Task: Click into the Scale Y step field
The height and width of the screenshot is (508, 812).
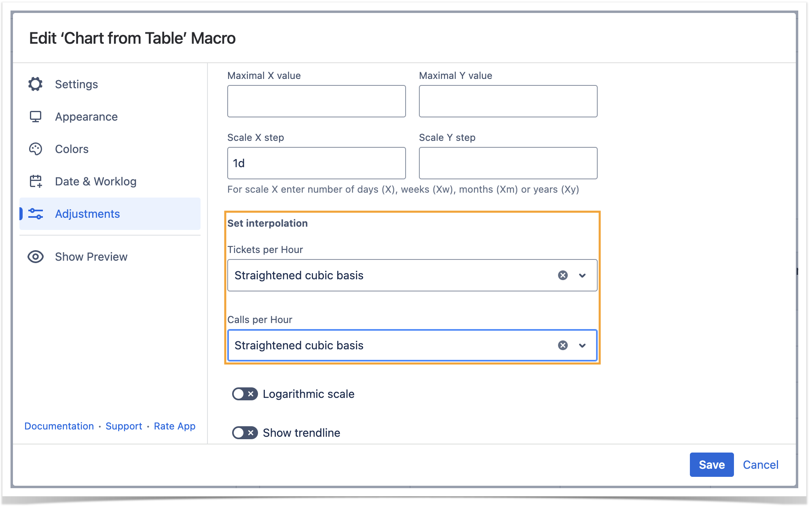Action: click(x=508, y=163)
